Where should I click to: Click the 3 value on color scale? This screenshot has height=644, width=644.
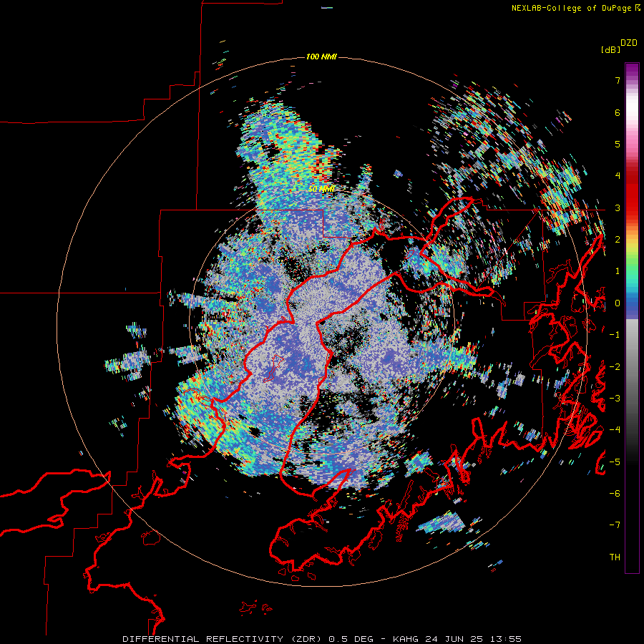point(618,208)
